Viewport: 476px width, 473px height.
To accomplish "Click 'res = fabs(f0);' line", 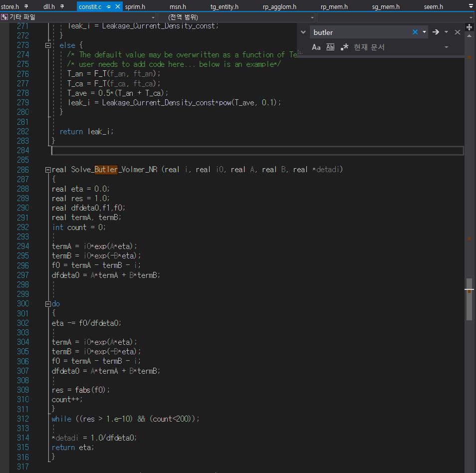I will [x=81, y=390].
